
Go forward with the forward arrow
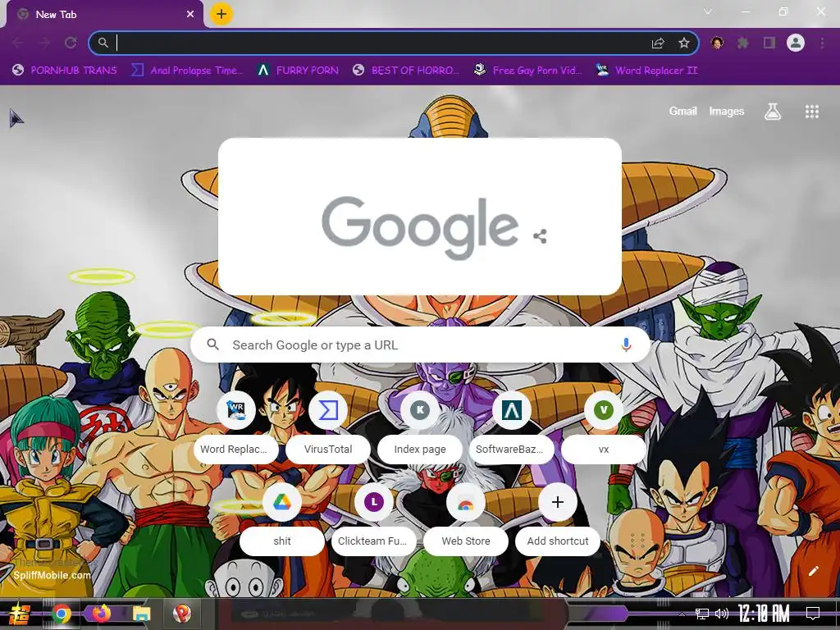pos(44,43)
